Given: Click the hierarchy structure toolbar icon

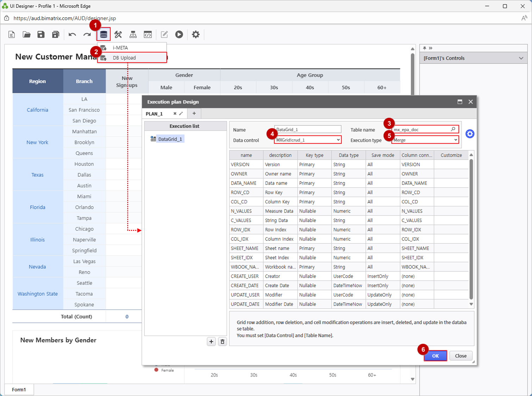Looking at the screenshot, I should coord(133,34).
